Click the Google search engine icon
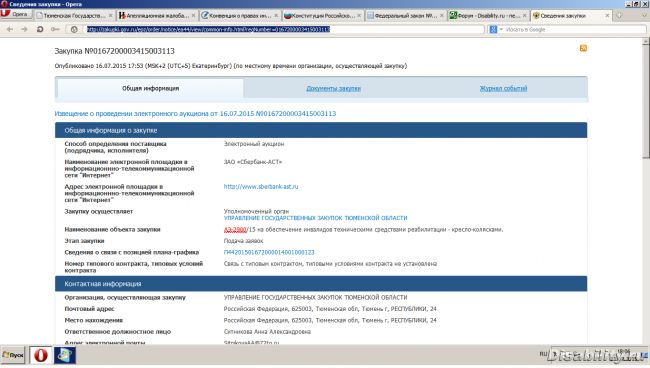650x368 pixels. [x=493, y=29]
